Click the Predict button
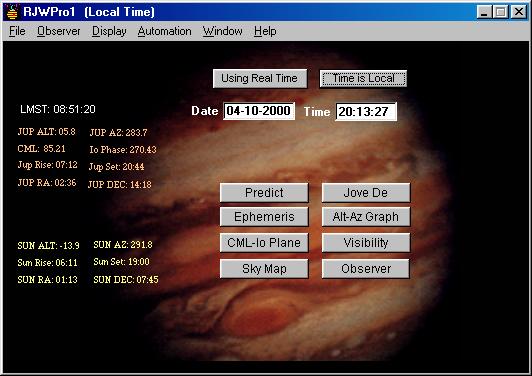The height and width of the screenshot is (376, 532). pos(264,193)
